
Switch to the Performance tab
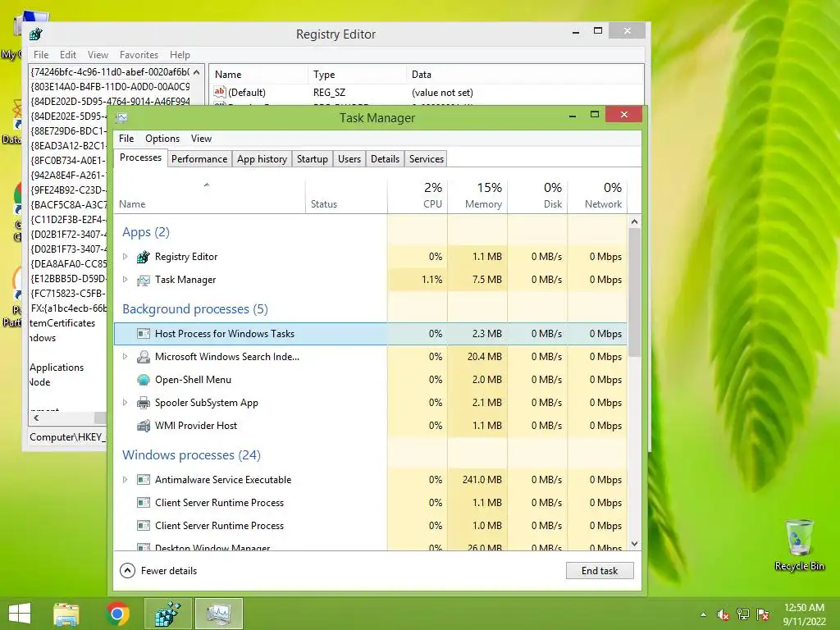(x=199, y=159)
